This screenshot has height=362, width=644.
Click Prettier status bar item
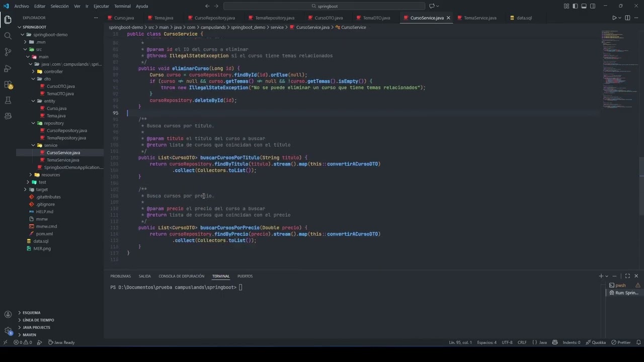pos(621,342)
